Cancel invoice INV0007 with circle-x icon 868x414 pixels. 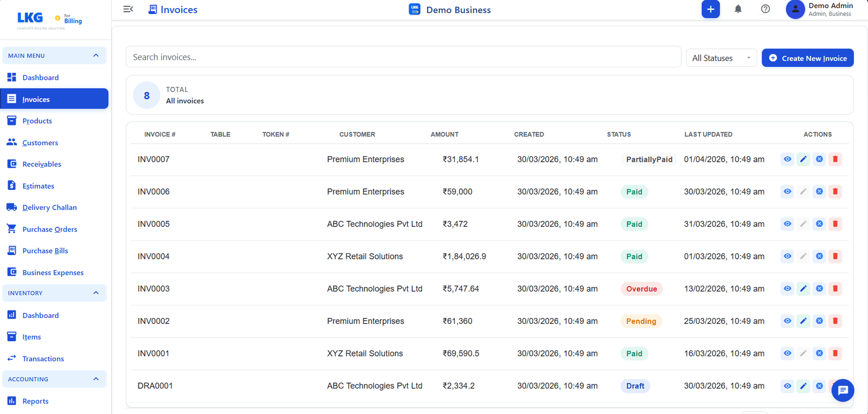pyautogui.click(x=819, y=159)
